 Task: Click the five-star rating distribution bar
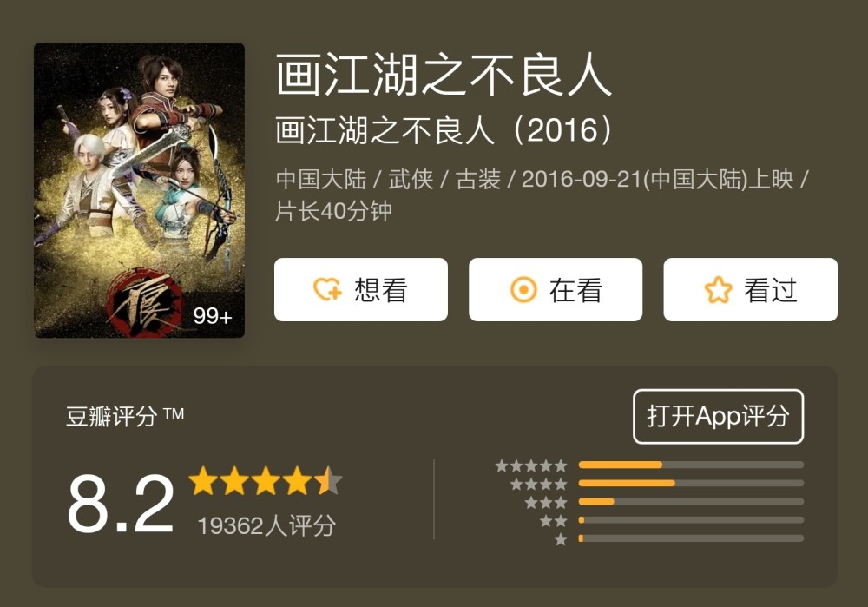(691, 465)
